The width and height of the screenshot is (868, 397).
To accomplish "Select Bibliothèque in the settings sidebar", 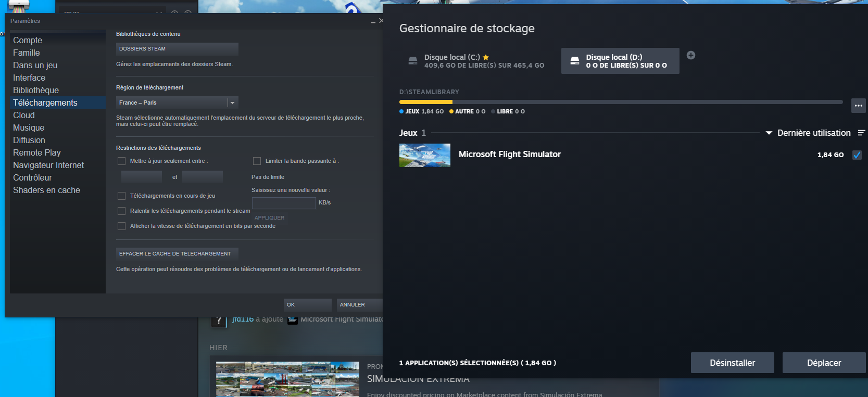I will (x=58, y=90).
